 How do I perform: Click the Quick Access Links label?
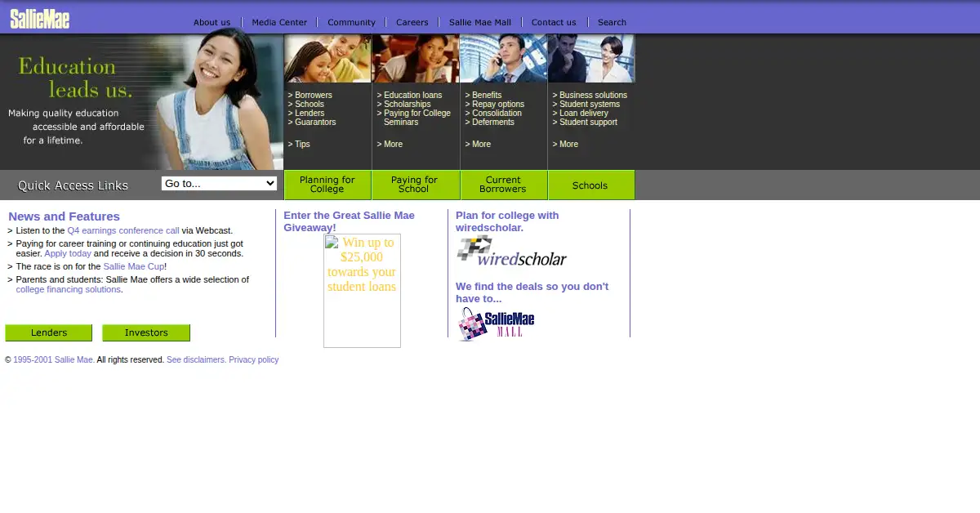coord(73,185)
